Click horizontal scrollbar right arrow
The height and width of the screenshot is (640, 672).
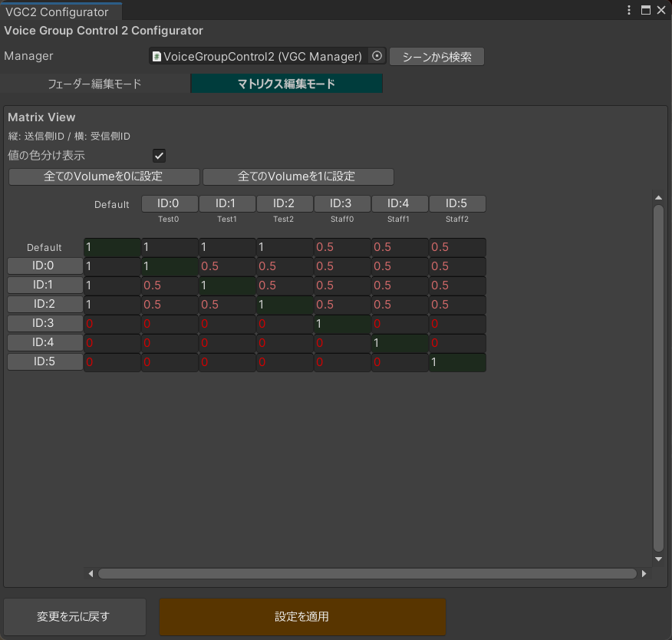[x=644, y=573]
